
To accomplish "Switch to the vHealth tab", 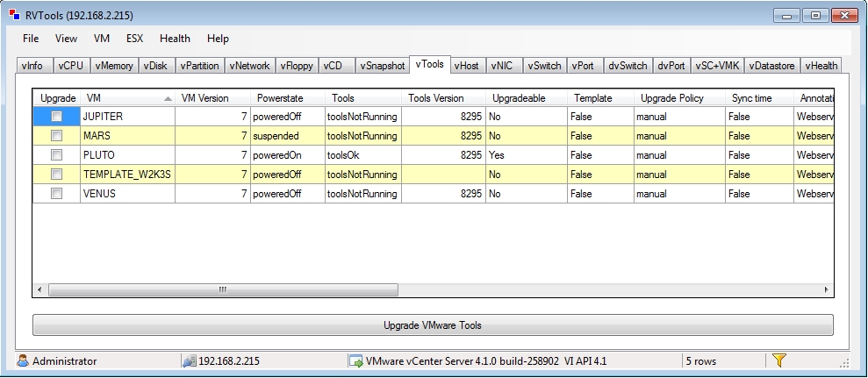I will (x=821, y=65).
